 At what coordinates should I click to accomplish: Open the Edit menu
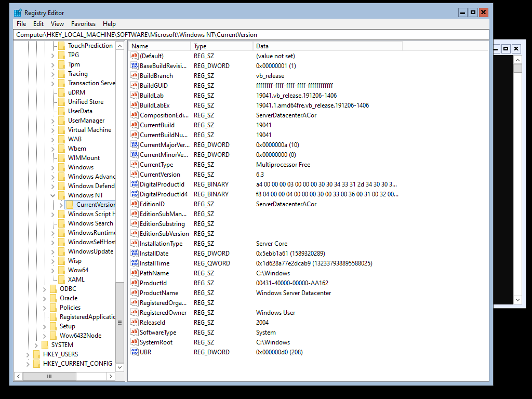tap(38, 24)
